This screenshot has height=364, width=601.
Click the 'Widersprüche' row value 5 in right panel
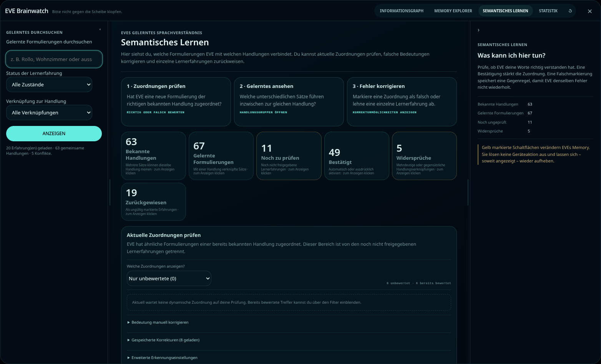[529, 131]
